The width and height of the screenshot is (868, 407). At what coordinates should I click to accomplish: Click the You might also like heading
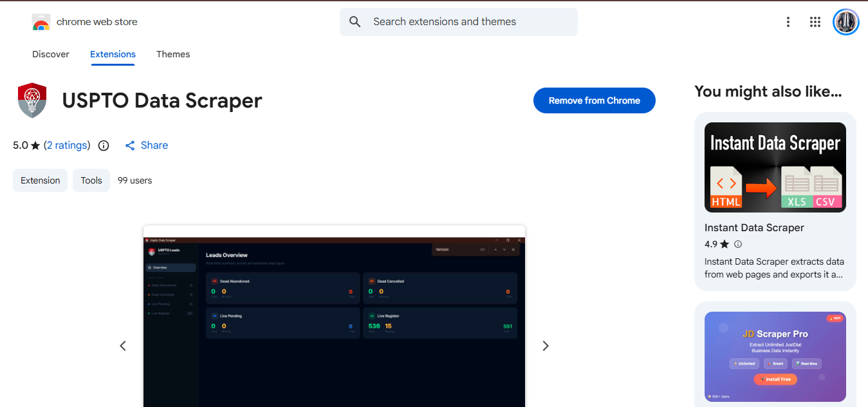(768, 91)
